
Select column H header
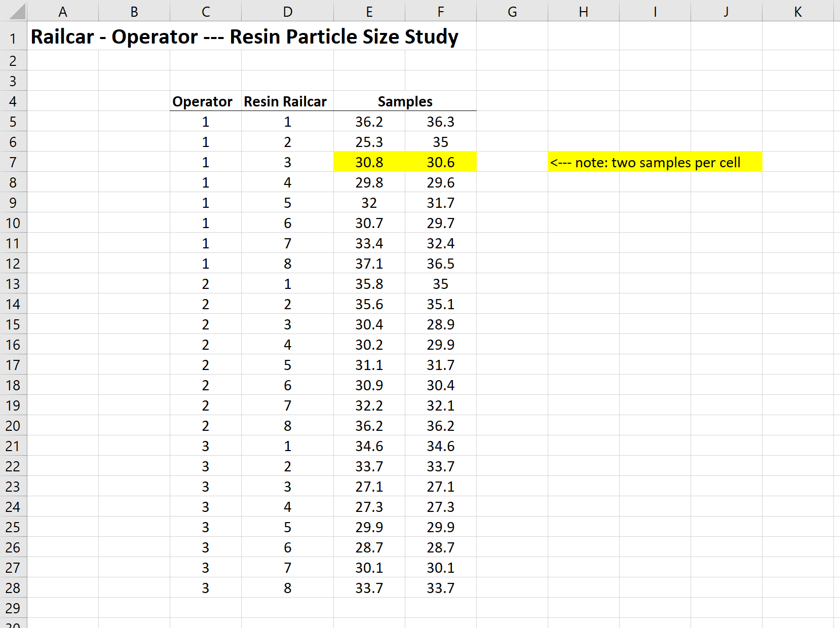(584, 11)
